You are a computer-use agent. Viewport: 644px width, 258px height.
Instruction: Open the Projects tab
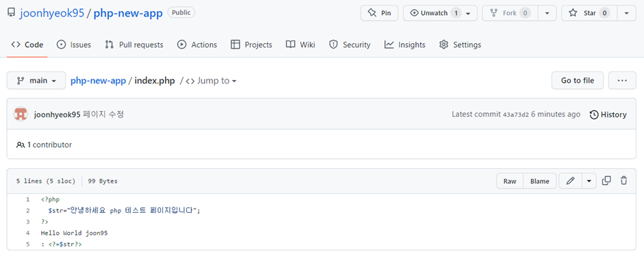click(x=251, y=44)
